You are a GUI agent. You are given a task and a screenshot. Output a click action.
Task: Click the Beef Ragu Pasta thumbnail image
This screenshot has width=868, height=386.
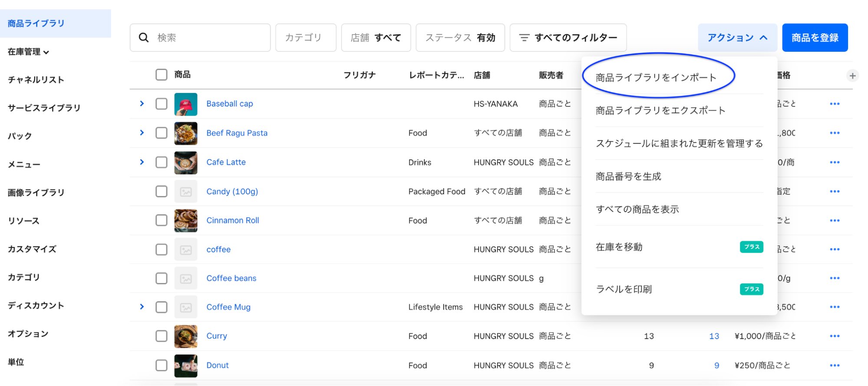click(x=186, y=133)
